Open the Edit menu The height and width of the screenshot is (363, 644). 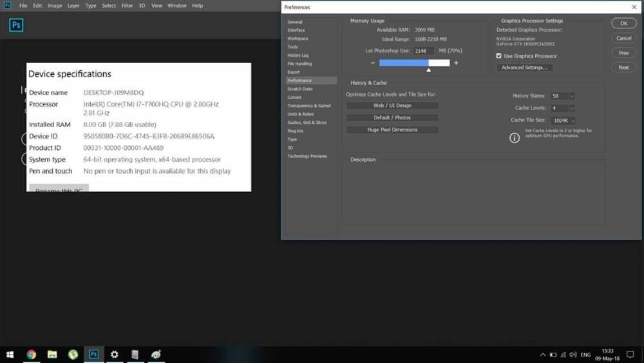(x=37, y=6)
